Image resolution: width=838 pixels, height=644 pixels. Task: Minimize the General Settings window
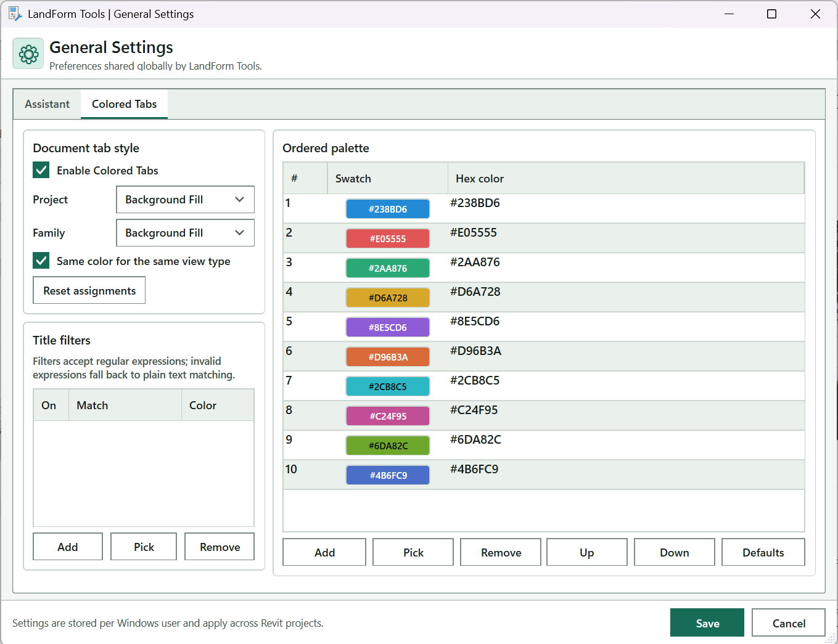pos(729,14)
